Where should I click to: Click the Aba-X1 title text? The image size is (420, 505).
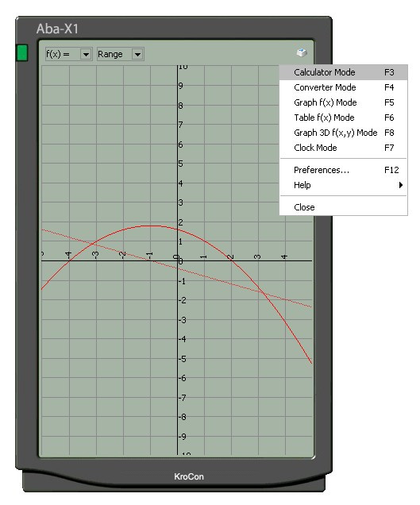pyautogui.click(x=57, y=29)
